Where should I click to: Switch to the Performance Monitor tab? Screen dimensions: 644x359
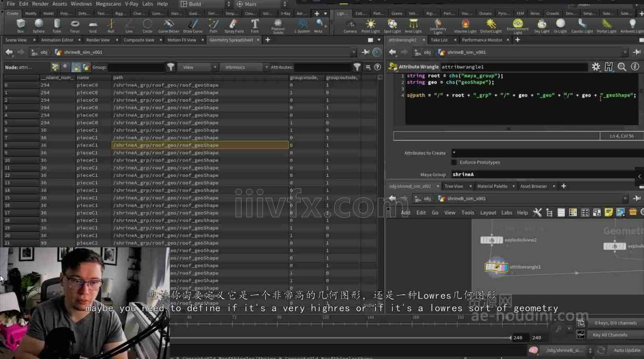pos(482,40)
